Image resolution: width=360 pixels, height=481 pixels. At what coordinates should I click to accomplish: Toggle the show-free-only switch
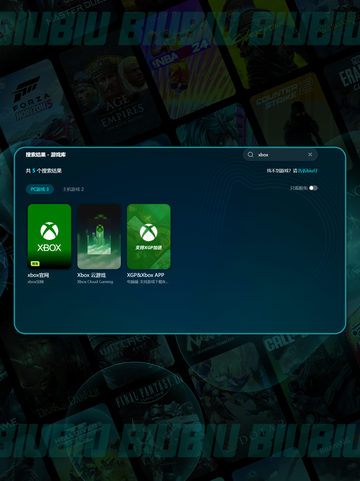(x=313, y=188)
